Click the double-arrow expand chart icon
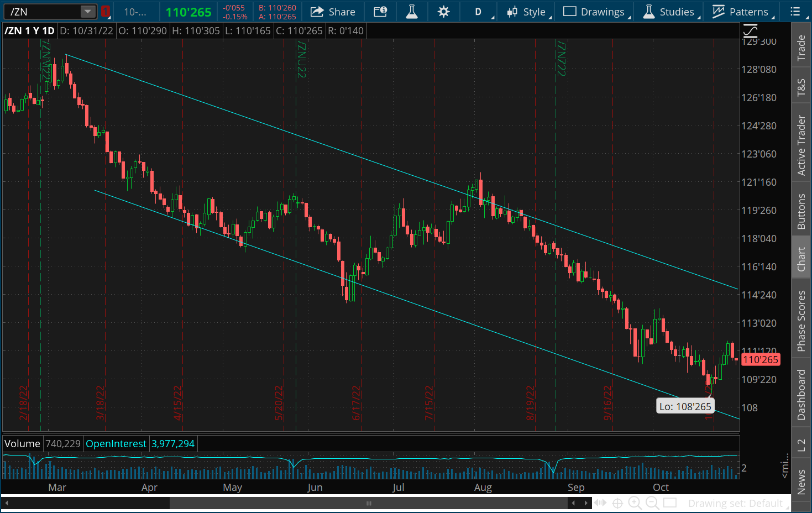This screenshot has width=812, height=513. click(x=600, y=503)
